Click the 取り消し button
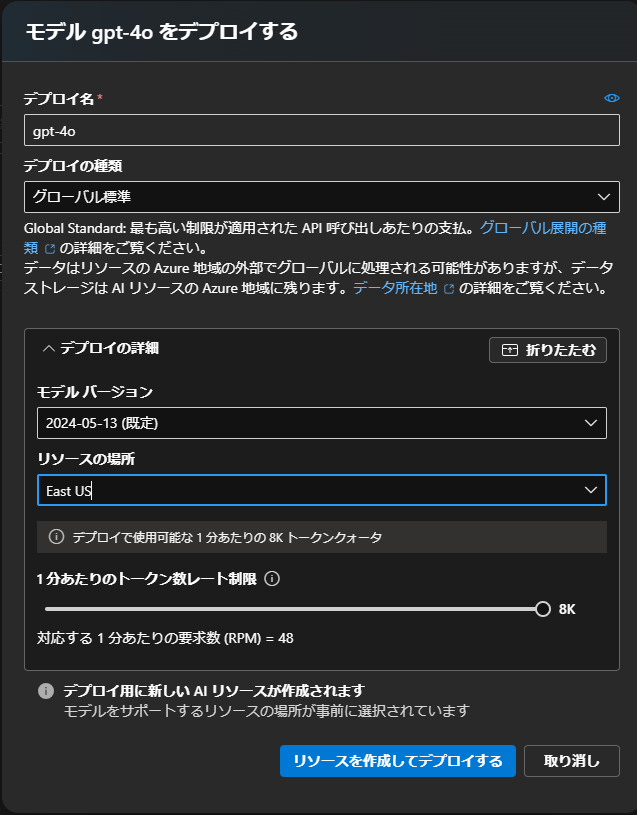The width and height of the screenshot is (637, 815). pyautogui.click(x=572, y=761)
